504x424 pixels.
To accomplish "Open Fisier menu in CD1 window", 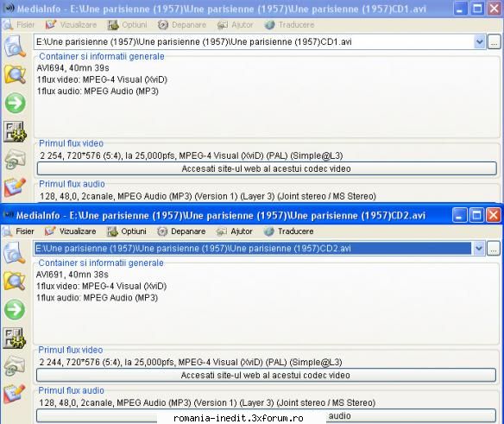I will 18,25.
